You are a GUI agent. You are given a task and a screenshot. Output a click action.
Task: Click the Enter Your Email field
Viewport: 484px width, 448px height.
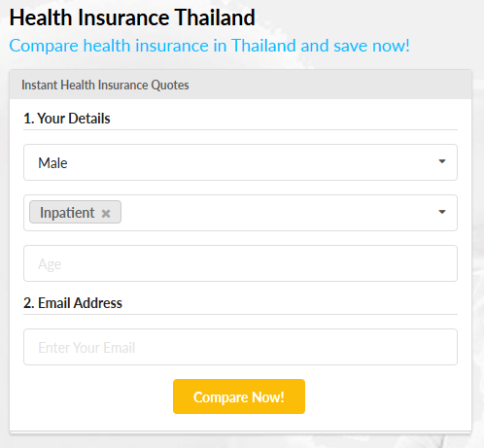[x=240, y=347]
